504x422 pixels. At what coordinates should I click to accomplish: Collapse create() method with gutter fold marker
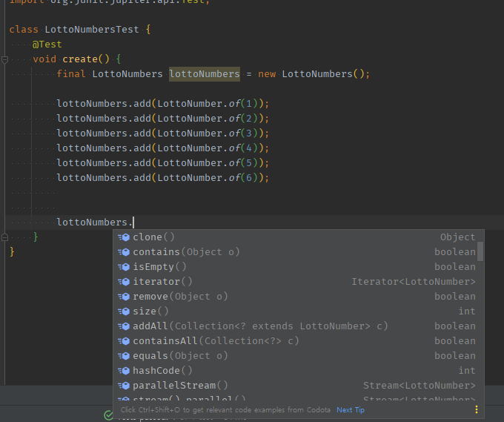[x=4, y=59]
